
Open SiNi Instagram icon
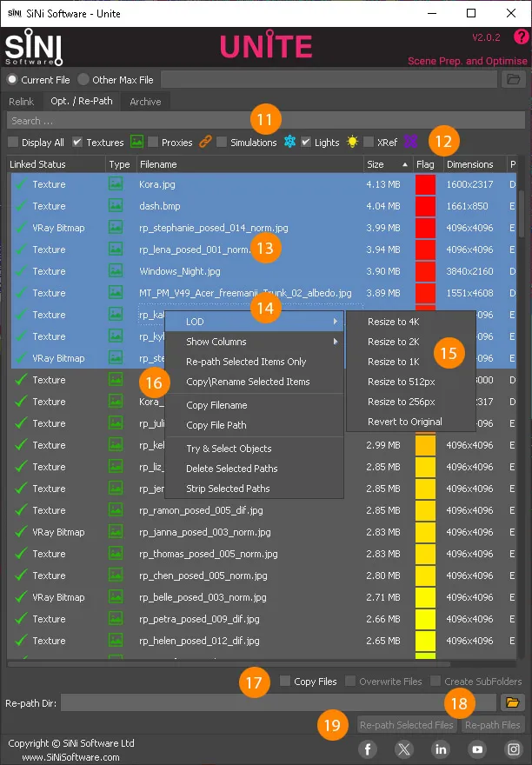pos(514,748)
